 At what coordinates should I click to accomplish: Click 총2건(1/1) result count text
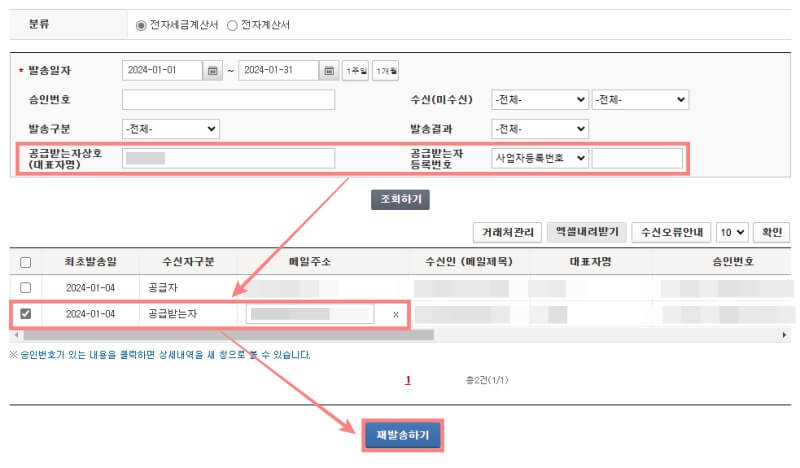pos(487,380)
